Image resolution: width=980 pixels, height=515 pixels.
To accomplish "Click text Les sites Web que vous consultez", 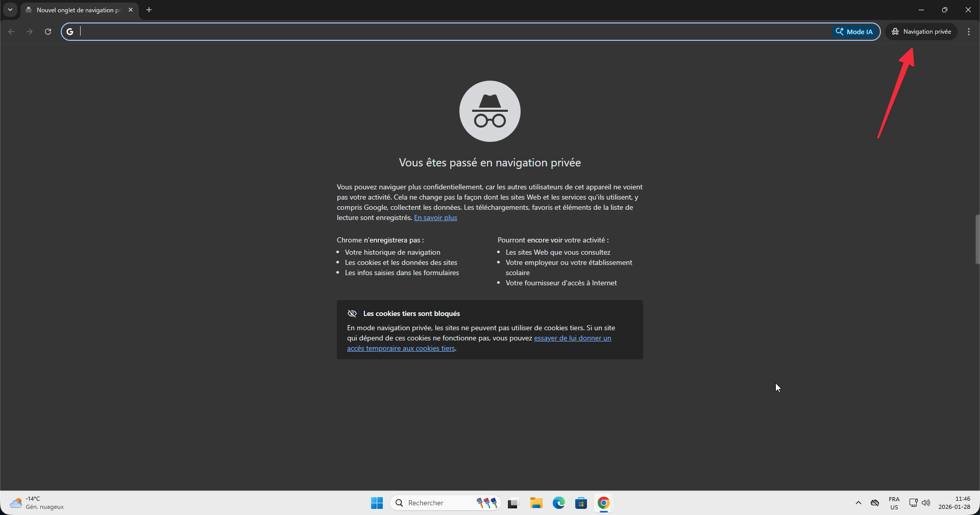I will point(558,252).
